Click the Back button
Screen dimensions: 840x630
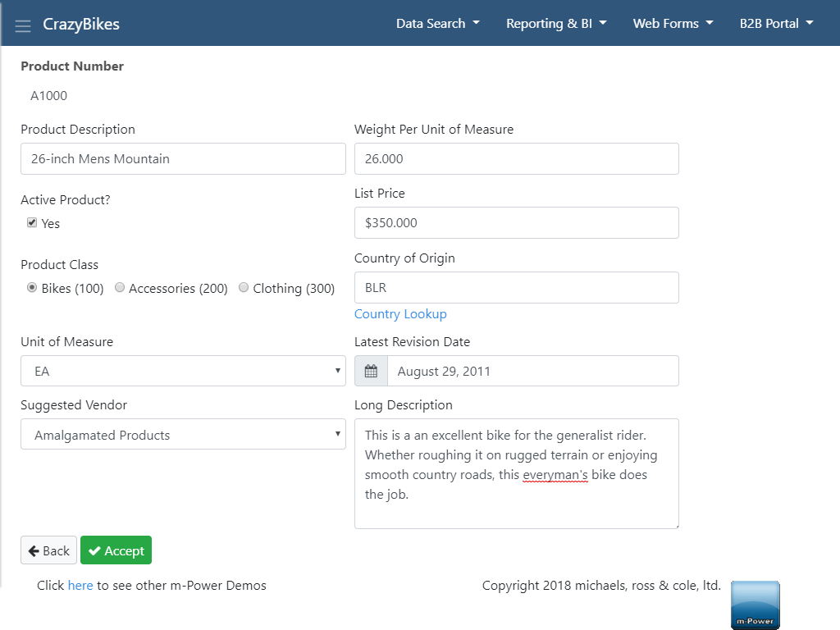click(x=48, y=550)
